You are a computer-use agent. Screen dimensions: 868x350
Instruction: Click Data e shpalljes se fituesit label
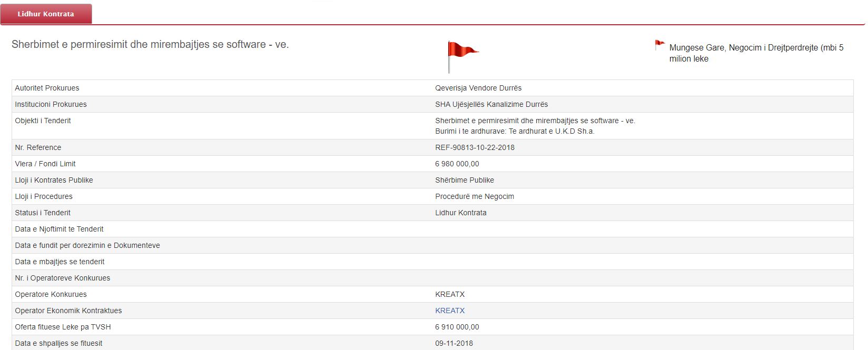coord(58,343)
